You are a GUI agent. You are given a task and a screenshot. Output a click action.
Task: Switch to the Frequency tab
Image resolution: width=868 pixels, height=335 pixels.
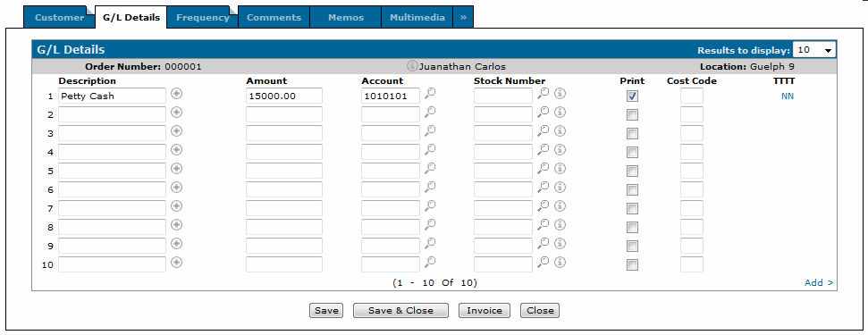203,17
